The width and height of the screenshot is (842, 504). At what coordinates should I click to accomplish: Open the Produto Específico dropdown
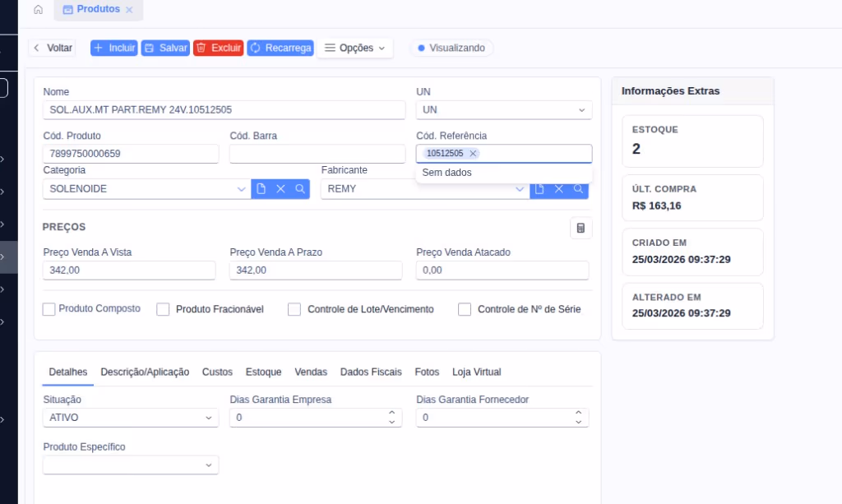tap(131, 465)
